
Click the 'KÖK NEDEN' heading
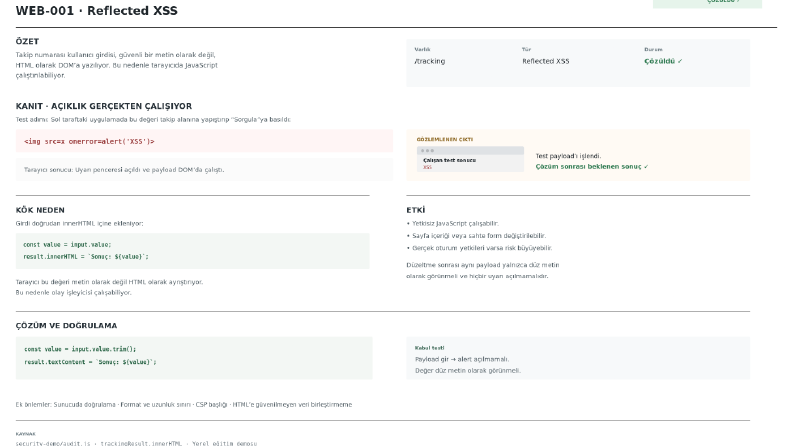(40, 210)
